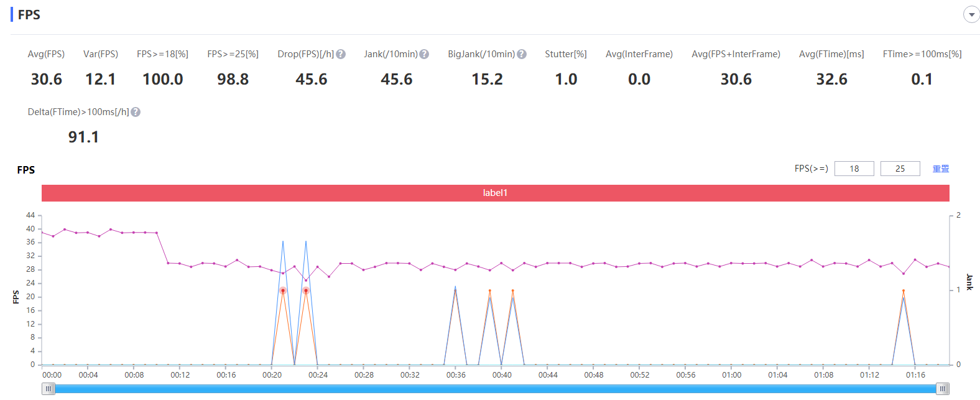The width and height of the screenshot is (980, 400).
Task: Click the second red BigJank marker near 00:23
Action: [x=306, y=291]
